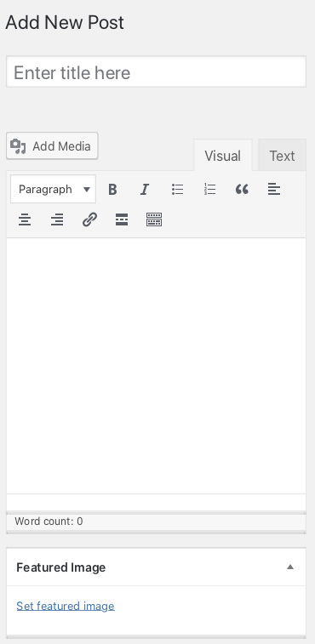Toggle italic formatting
The width and height of the screenshot is (315, 644).
(145, 190)
